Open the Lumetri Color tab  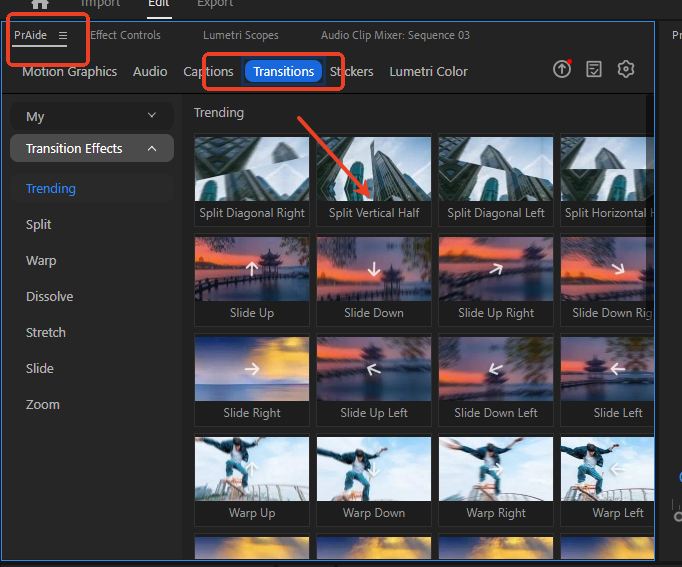428,71
